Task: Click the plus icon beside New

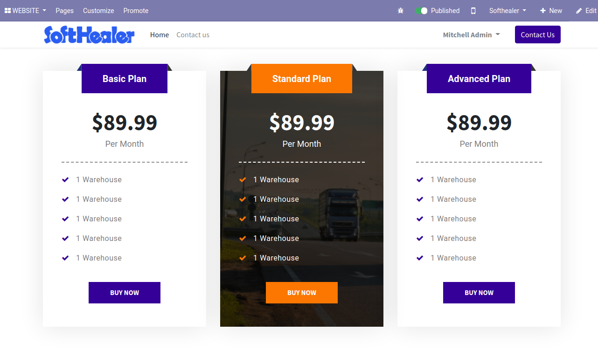Action: (543, 11)
